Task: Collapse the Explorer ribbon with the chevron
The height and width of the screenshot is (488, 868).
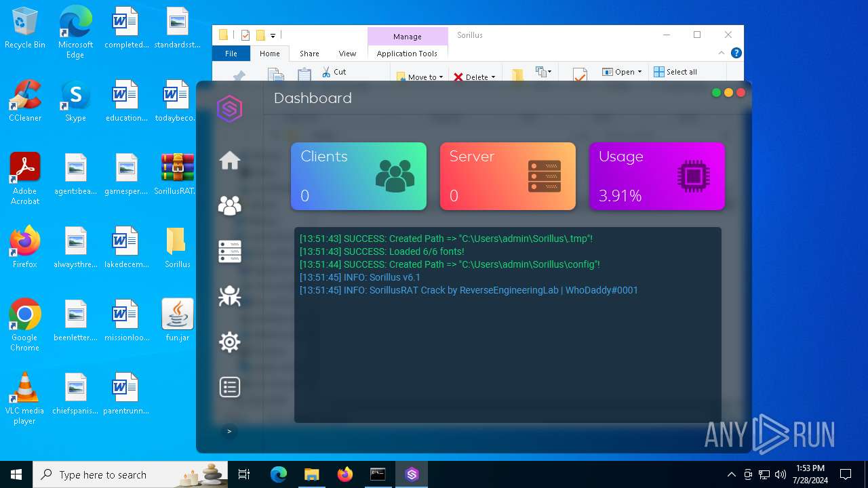Action: pos(722,53)
